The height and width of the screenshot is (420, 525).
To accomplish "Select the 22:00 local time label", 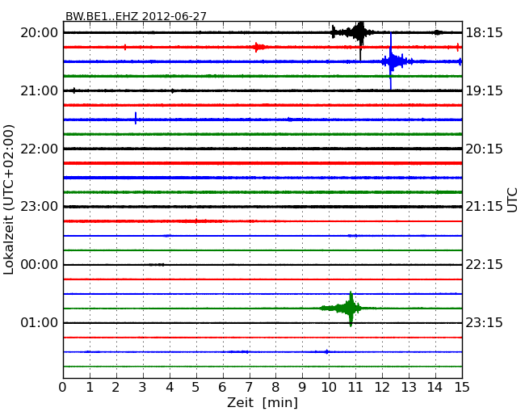I will (40, 149).
